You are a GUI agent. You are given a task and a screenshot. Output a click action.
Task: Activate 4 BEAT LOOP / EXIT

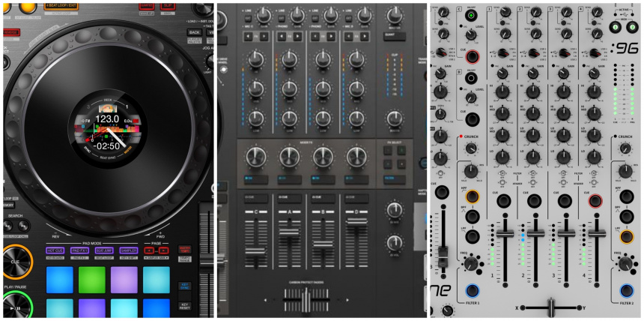(61, 6)
